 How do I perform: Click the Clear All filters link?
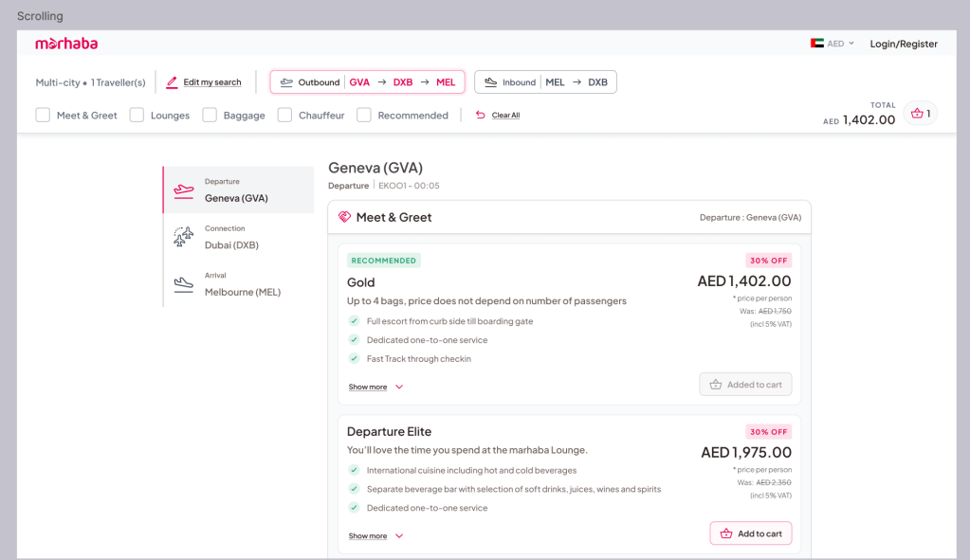(505, 116)
